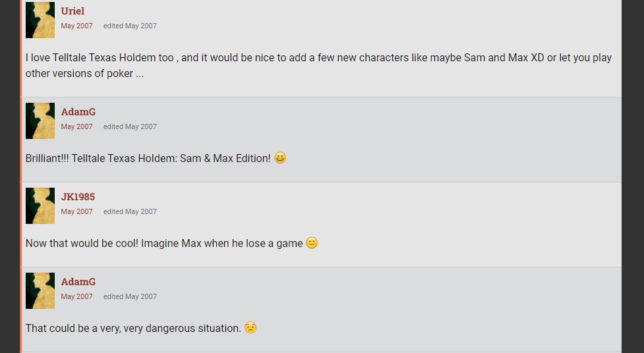This screenshot has width=644, height=353.
Task: Click the worried emoji after "dangerous situation."
Action: pos(250,328)
